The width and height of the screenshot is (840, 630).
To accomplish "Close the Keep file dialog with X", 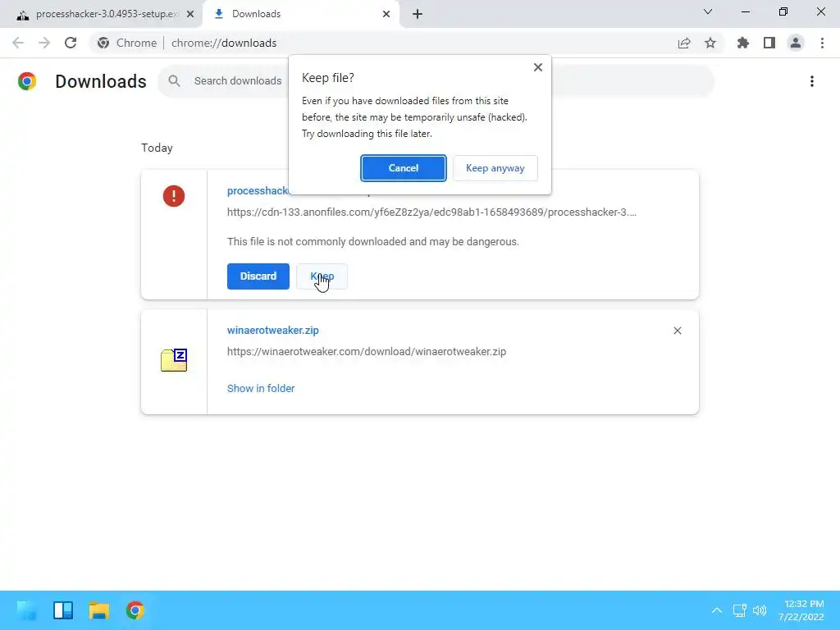I will [538, 67].
